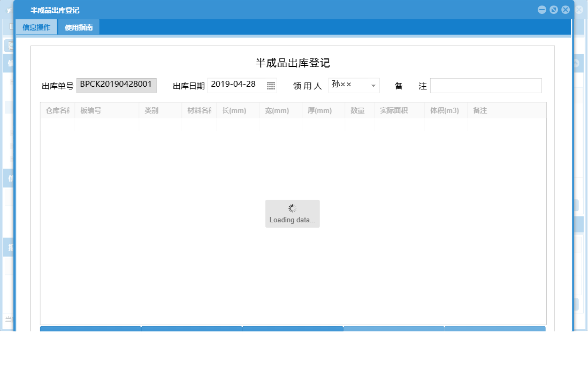Select the 信息操作 tab
The image size is (588, 383).
[36, 26]
